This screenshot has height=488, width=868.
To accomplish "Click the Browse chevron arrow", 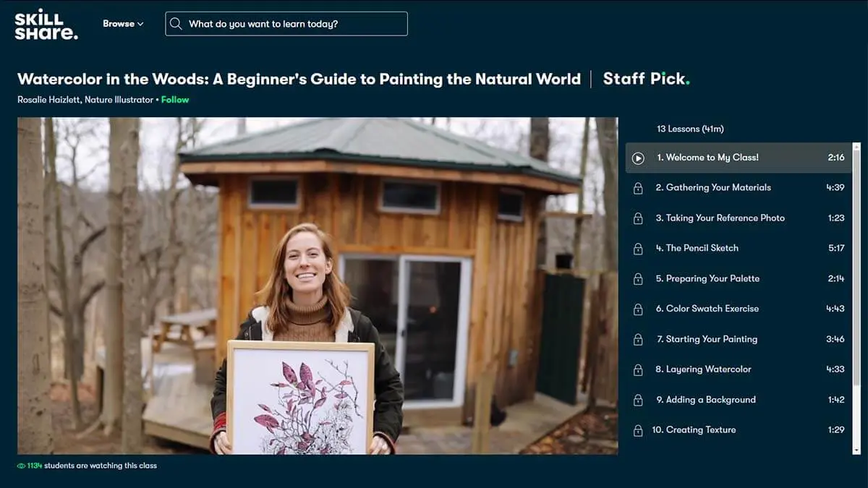I will pyautogui.click(x=140, y=24).
